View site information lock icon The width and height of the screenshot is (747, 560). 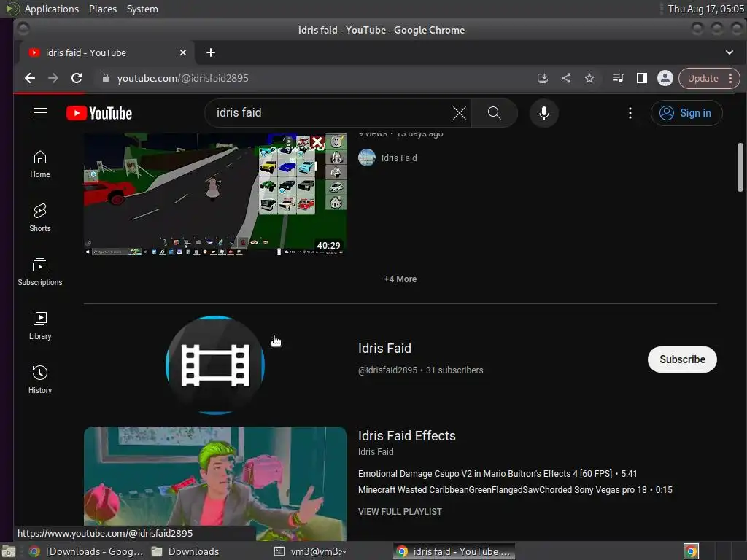pos(105,78)
